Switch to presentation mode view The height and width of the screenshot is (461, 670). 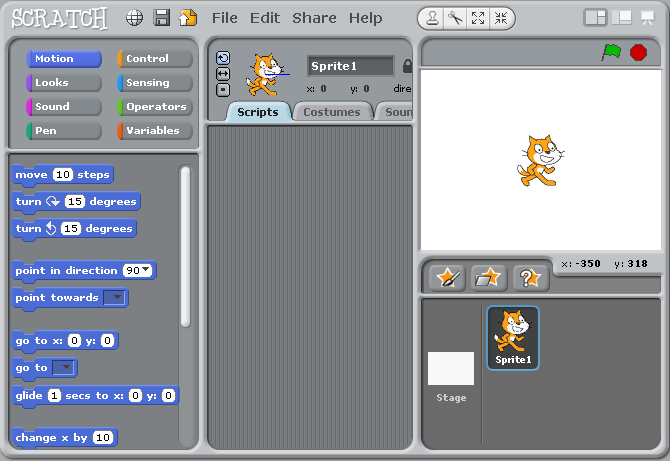(647, 17)
